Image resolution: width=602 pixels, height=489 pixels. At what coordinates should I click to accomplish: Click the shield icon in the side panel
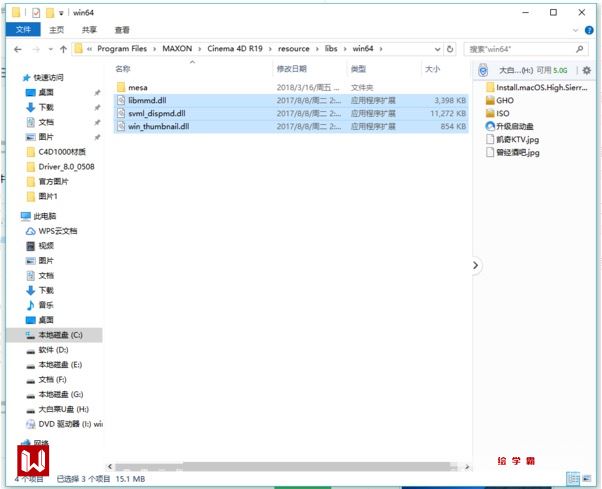(483, 71)
